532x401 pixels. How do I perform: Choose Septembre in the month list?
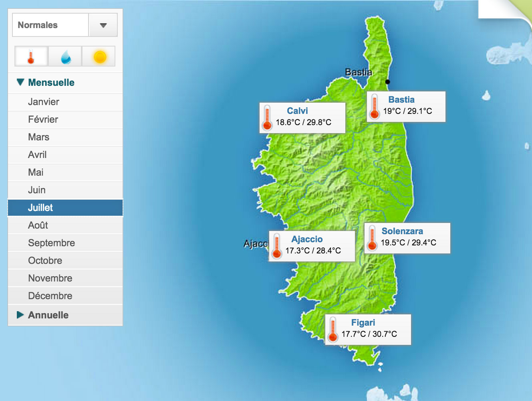(x=65, y=243)
